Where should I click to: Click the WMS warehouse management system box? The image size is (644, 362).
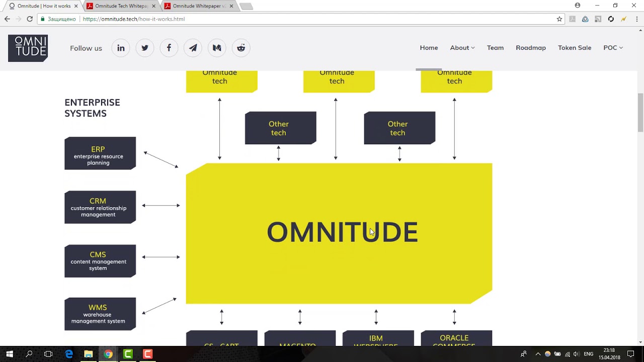point(100,314)
